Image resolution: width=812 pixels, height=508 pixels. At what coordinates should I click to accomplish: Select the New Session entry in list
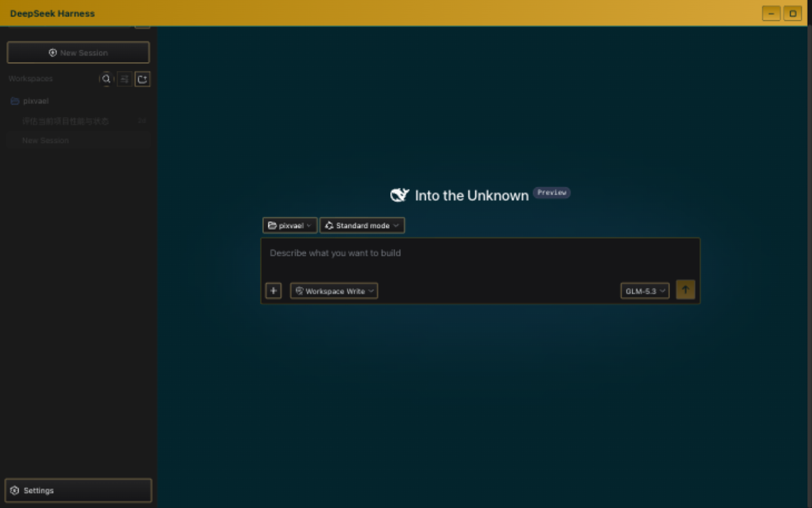[x=78, y=141]
